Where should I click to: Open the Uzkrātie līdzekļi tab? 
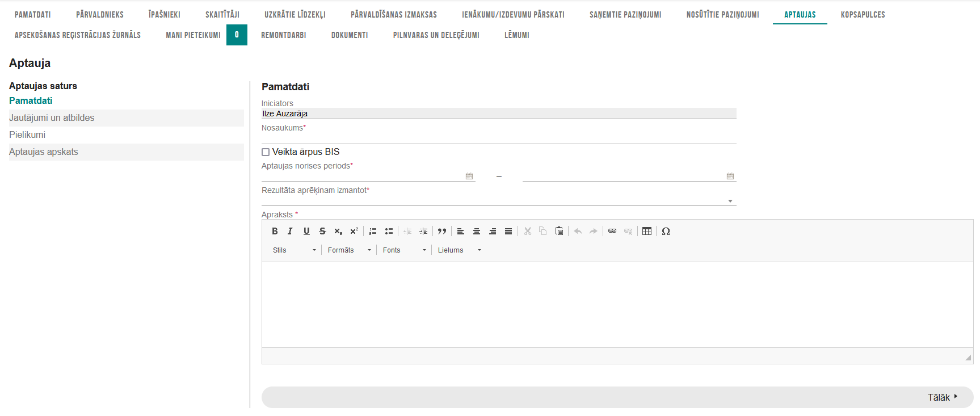(x=295, y=15)
